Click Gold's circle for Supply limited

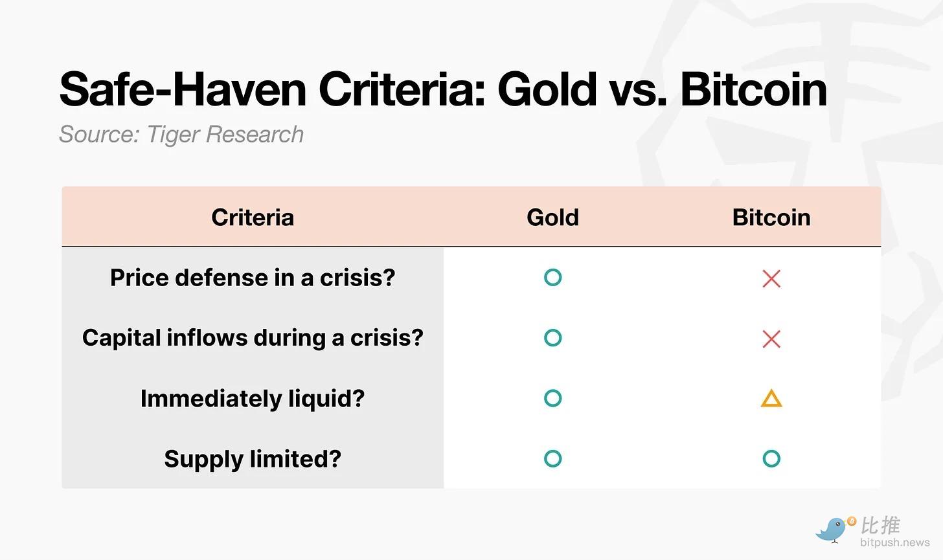[x=552, y=458]
